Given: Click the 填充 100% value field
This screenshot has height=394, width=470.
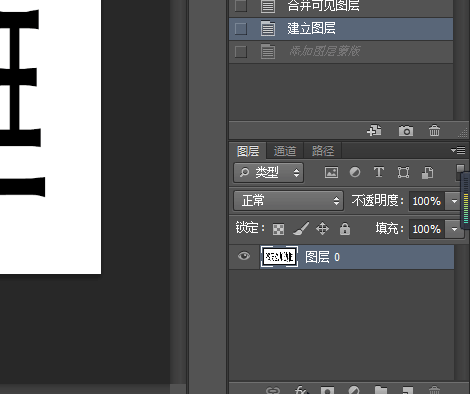Looking at the screenshot, I should 427,229.
